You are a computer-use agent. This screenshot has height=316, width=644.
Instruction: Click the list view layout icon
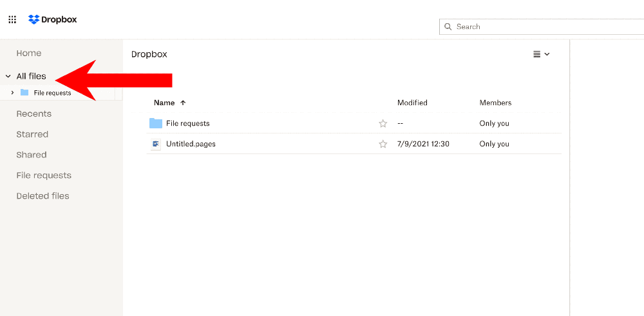(x=536, y=54)
